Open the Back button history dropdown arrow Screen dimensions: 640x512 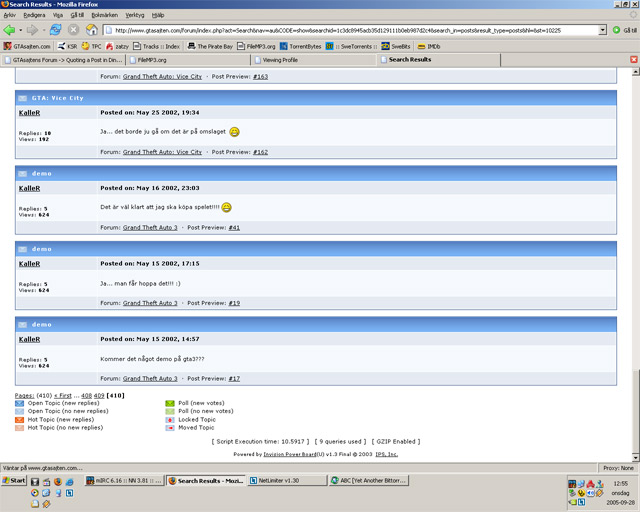click(20, 30)
